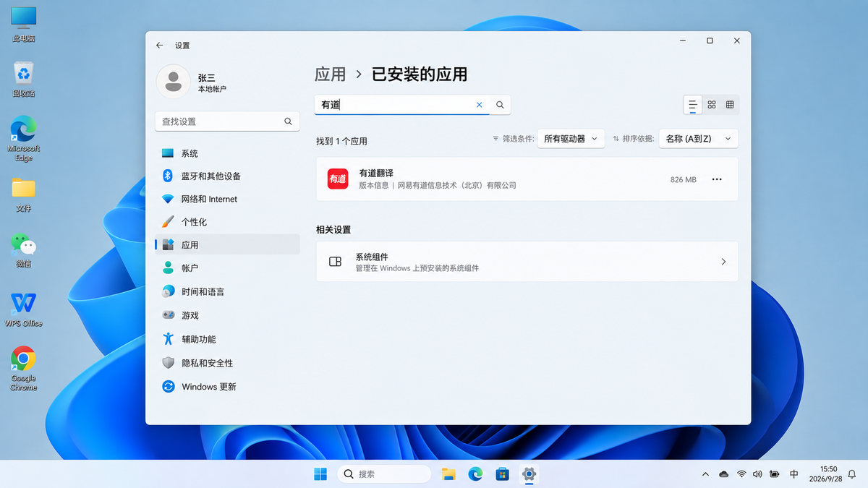
Task: Open Microsoft Store from taskbar
Action: (x=502, y=474)
